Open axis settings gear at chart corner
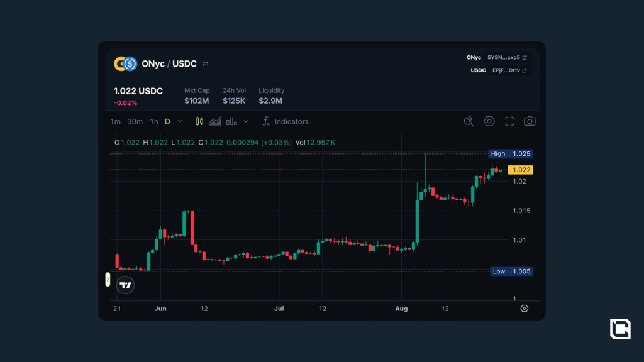This screenshot has width=644, height=362. coord(525,309)
